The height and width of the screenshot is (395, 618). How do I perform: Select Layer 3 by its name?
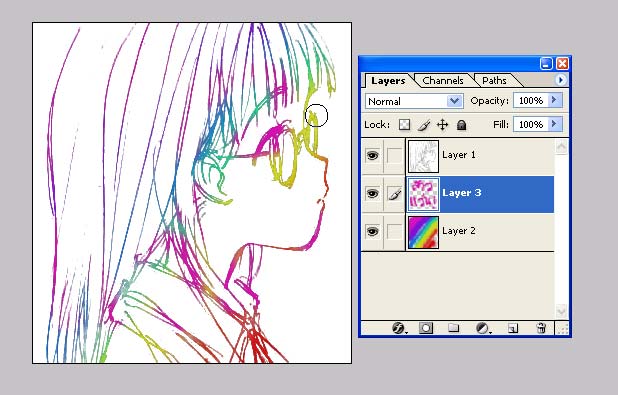462,192
